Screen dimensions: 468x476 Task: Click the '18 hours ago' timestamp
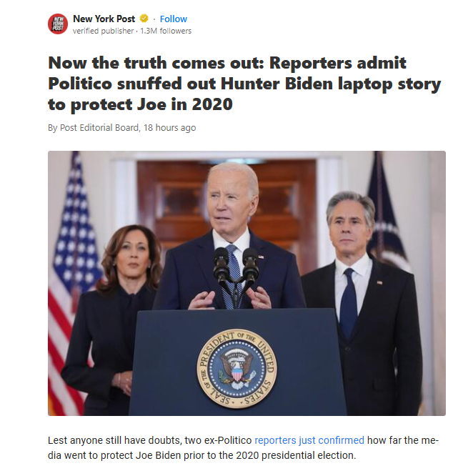pyautogui.click(x=169, y=127)
